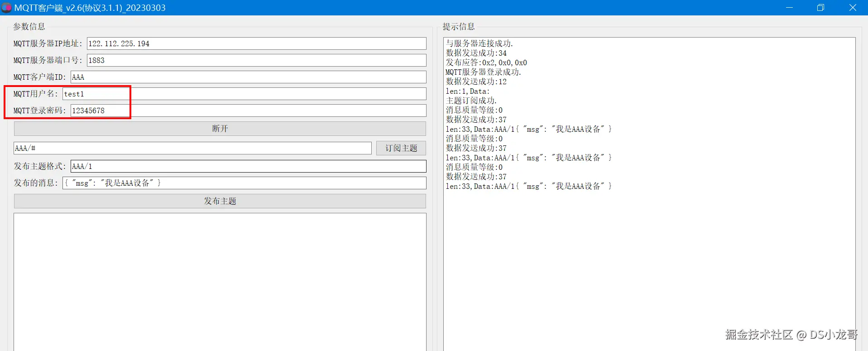Click the 参数信息 group title
Image resolution: width=868 pixels, height=351 pixels.
[x=29, y=27]
